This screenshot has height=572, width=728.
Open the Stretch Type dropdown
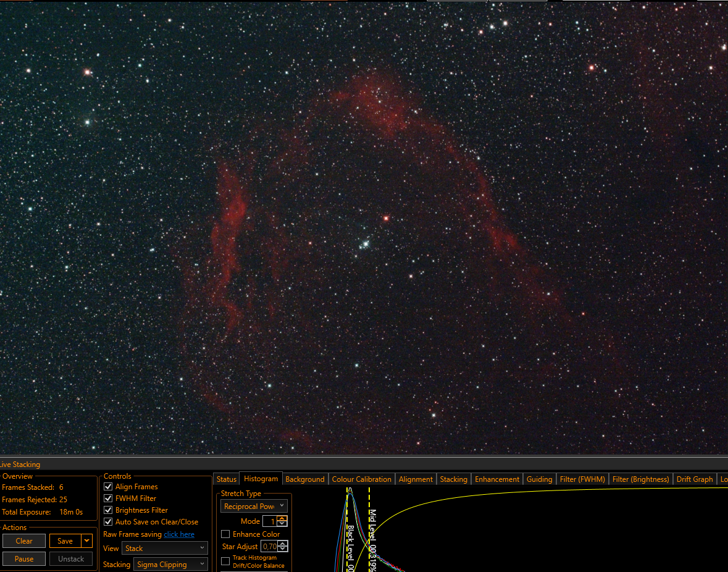254,506
